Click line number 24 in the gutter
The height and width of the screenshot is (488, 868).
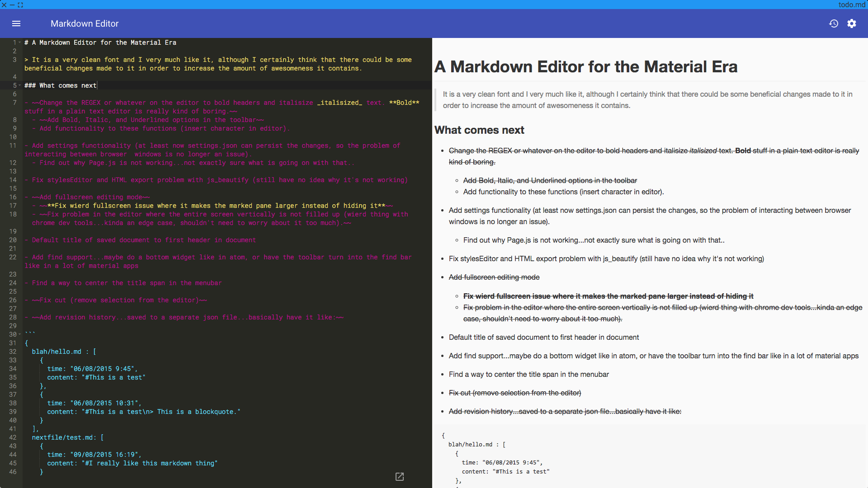tap(13, 283)
